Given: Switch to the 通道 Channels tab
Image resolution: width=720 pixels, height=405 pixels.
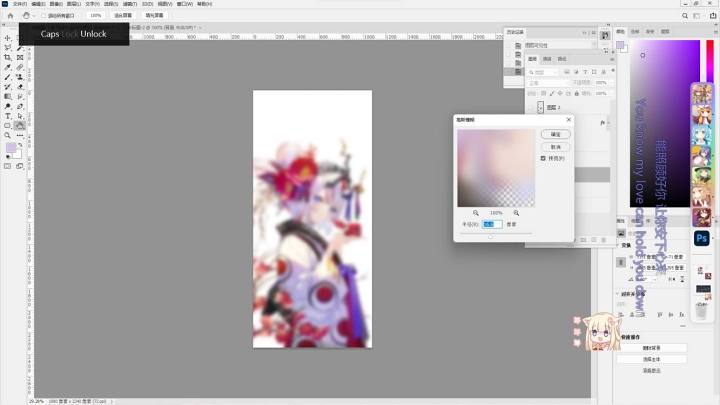Looking at the screenshot, I should (x=547, y=59).
